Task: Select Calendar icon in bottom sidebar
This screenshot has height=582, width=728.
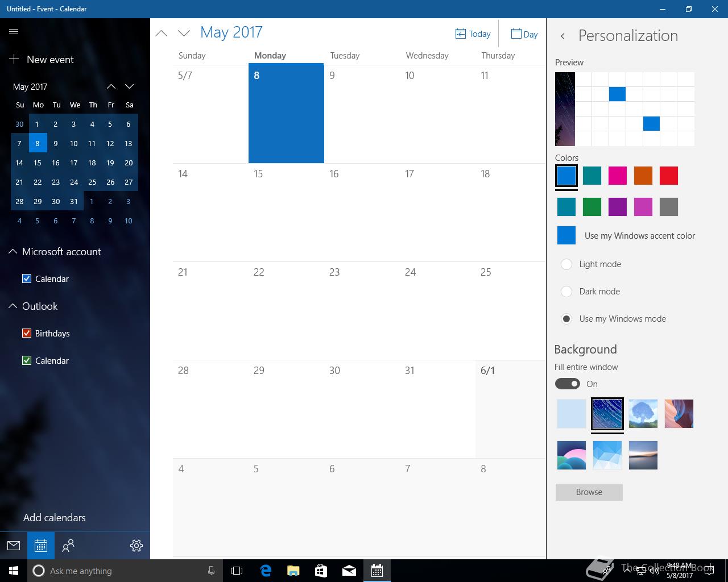Action: coord(41,546)
